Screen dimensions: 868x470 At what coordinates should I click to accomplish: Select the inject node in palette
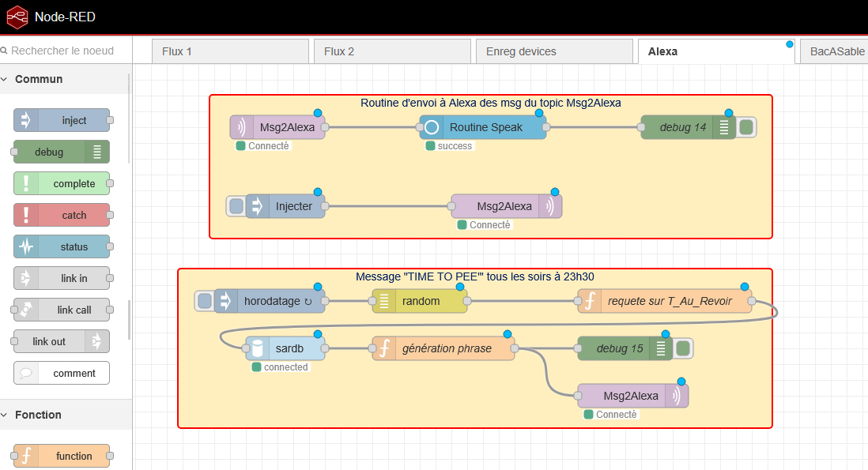pyautogui.click(x=62, y=120)
